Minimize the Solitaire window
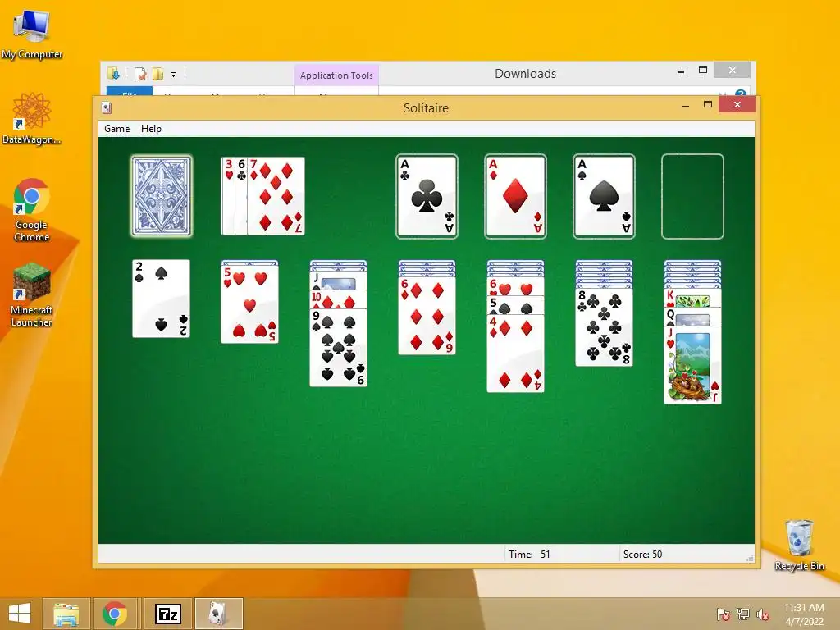 (x=686, y=106)
